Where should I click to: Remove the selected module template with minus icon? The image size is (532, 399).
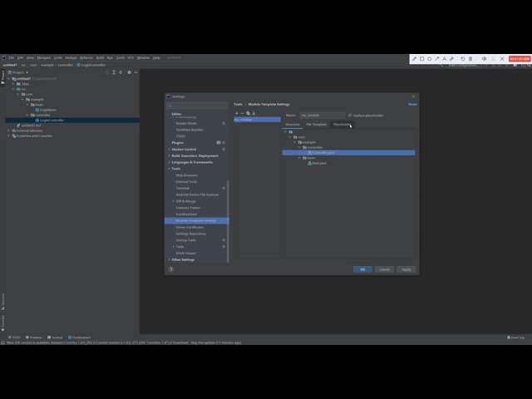(x=242, y=113)
